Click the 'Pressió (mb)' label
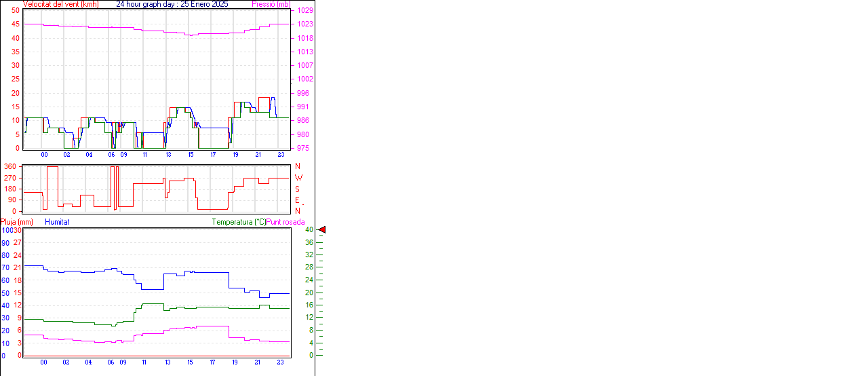868x376 pixels. click(x=271, y=4)
